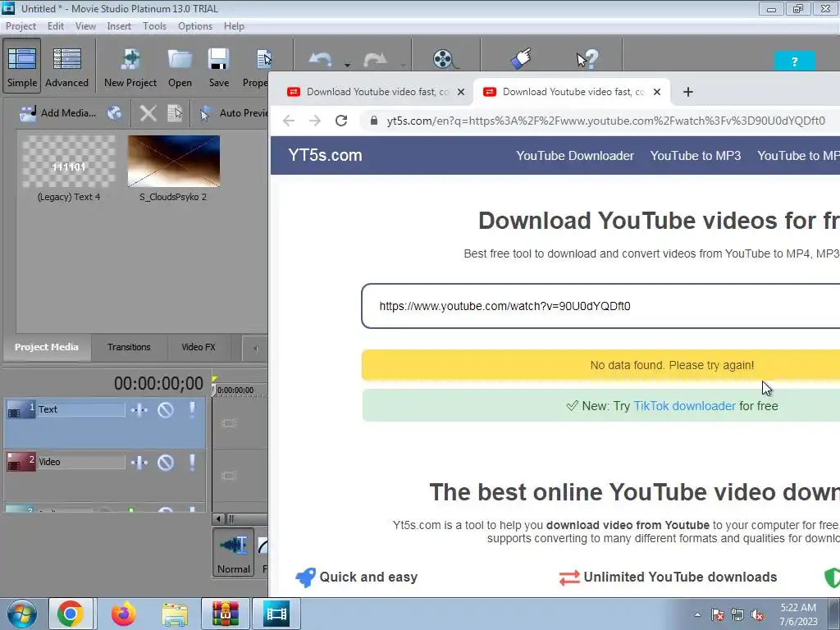Open the Windows Start menu
The height and width of the screenshot is (630, 840).
click(x=22, y=614)
